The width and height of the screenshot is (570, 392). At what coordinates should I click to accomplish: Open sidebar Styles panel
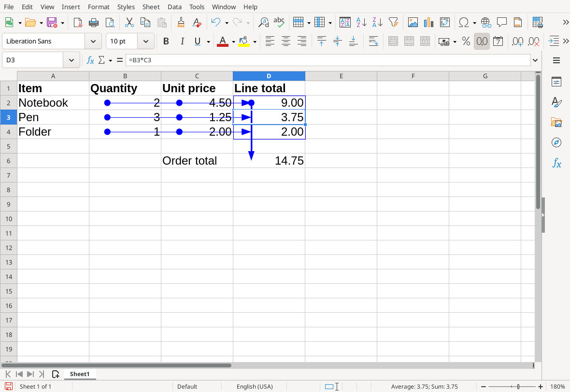click(556, 102)
